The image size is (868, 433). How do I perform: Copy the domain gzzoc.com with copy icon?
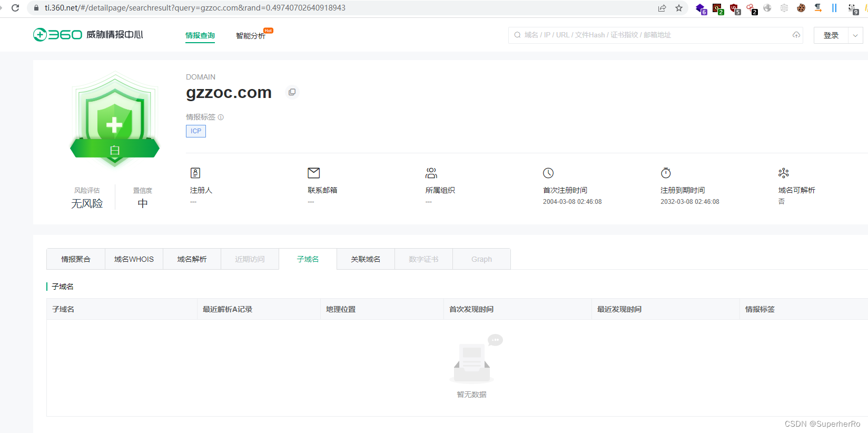tap(292, 92)
